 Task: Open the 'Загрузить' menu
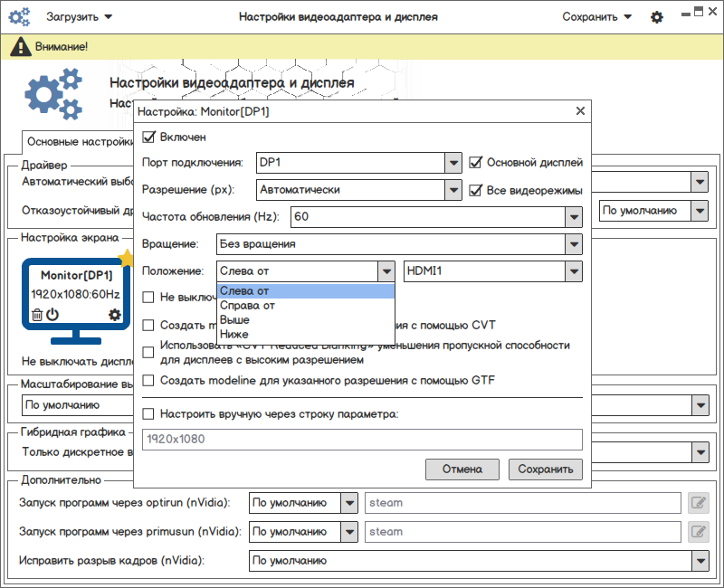click(x=80, y=17)
